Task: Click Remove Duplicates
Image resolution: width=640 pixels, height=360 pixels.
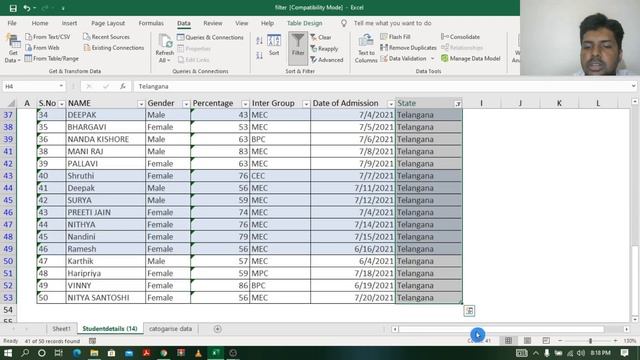Action: pos(409,48)
